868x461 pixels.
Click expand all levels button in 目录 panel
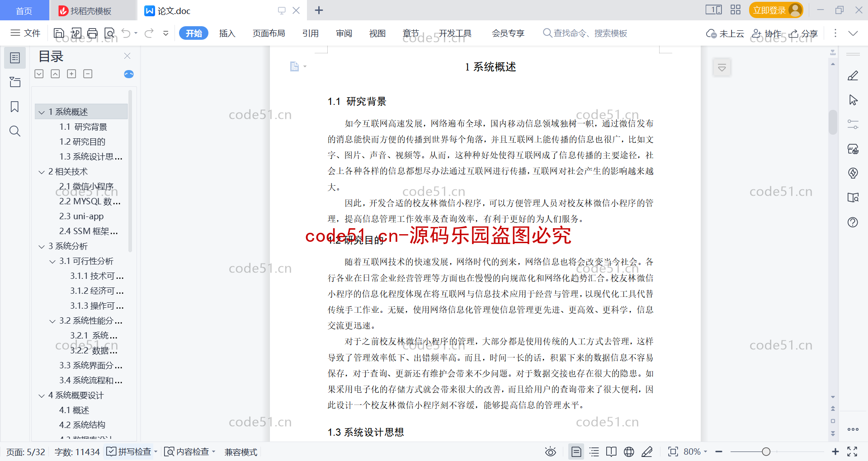pyautogui.click(x=71, y=74)
